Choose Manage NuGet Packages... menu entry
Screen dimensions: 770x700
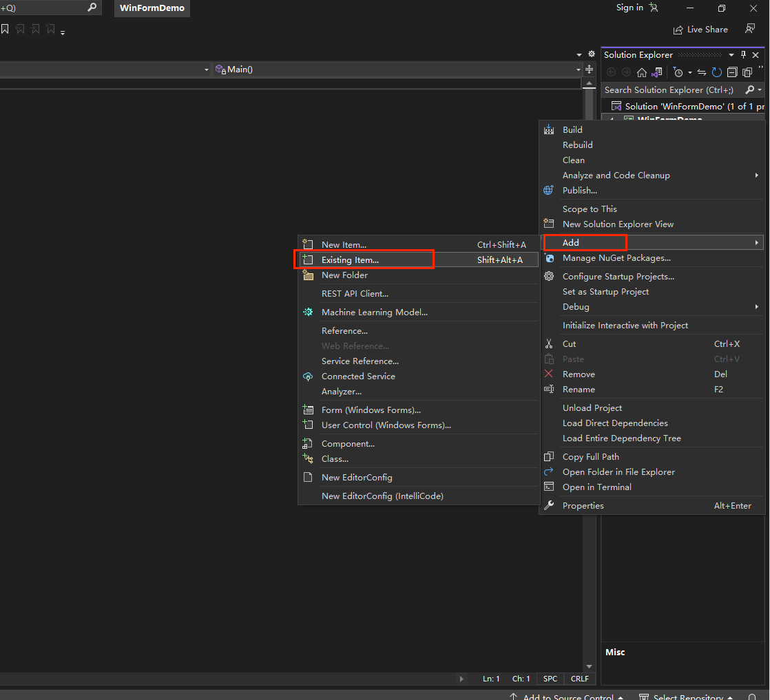(x=616, y=258)
